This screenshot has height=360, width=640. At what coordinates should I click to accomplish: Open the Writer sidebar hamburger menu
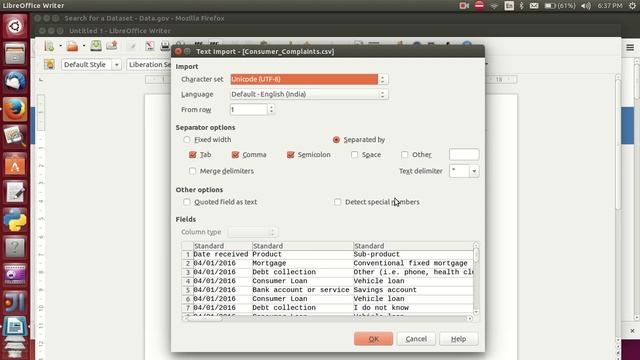[x=630, y=48]
